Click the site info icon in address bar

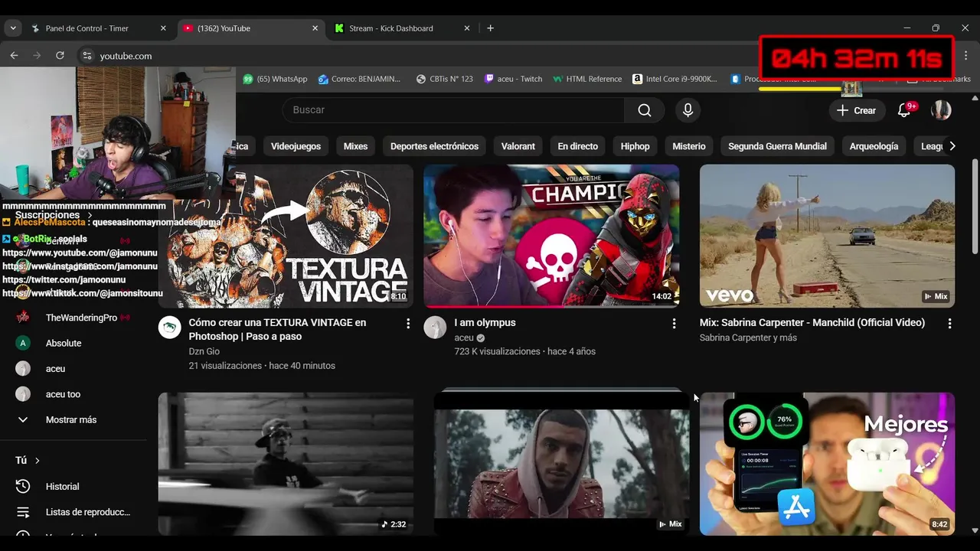[87, 56]
